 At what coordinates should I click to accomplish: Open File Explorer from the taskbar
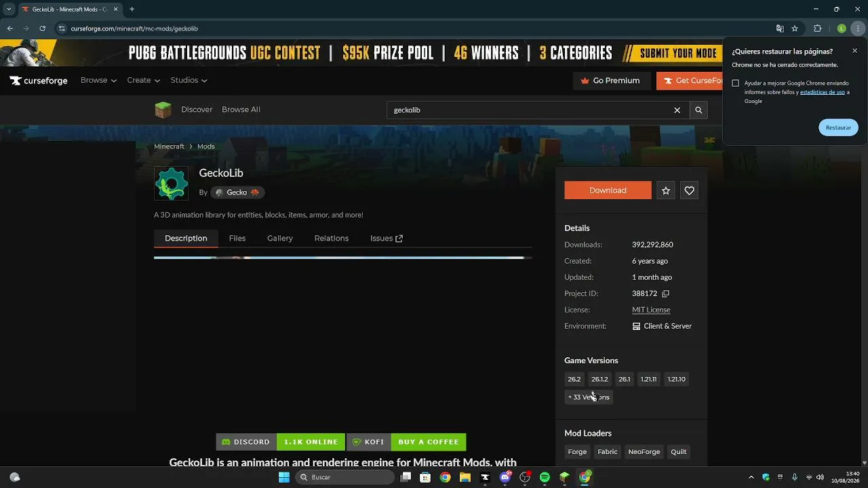pos(465,477)
